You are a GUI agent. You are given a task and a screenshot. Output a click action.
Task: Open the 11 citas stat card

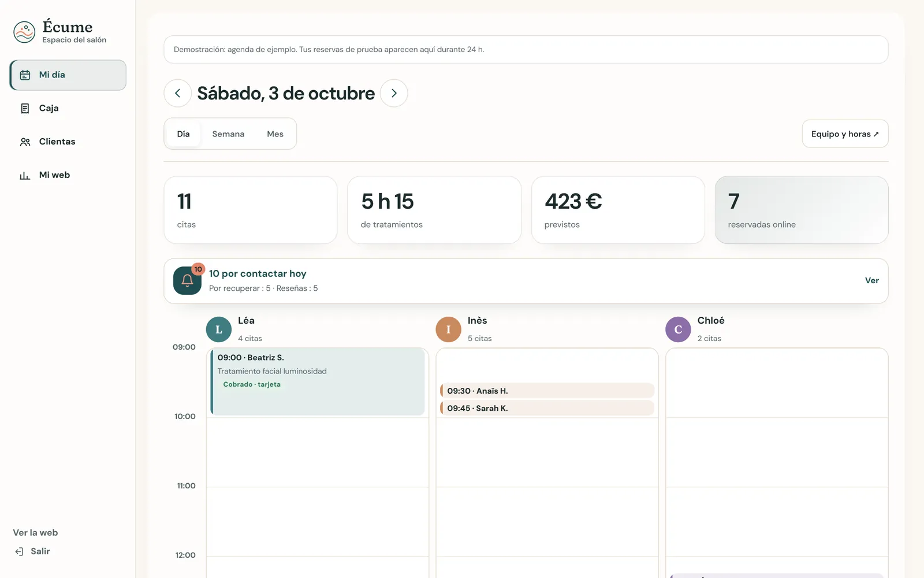point(251,210)
